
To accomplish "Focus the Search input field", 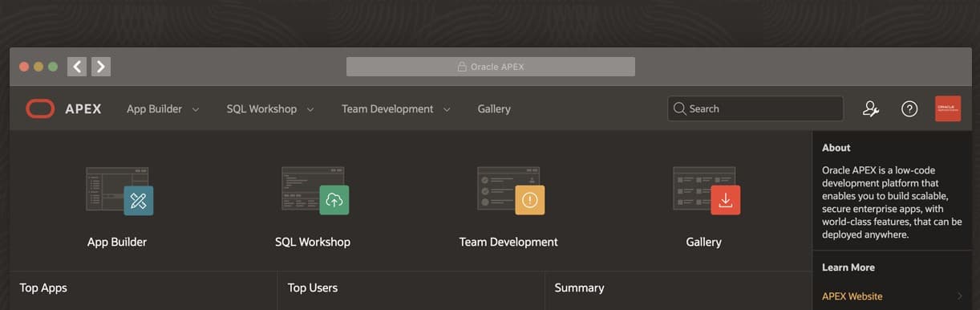I will (755, 108).
